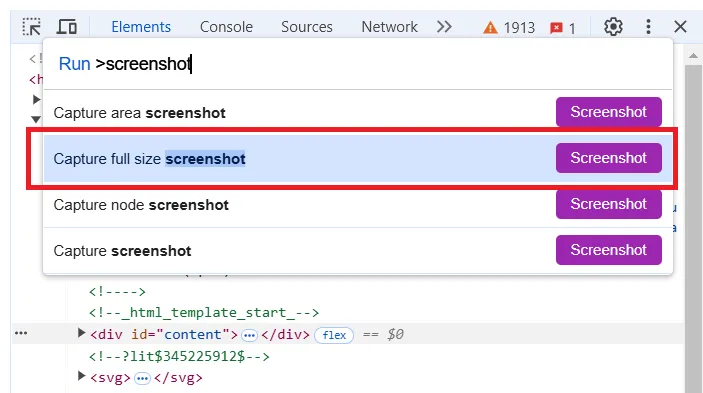Image resolution: width=703 pixels, height=393 pixels.
Task: Select the html_template_start comment line
Action: pyautogui.click(x=204, y=312)
